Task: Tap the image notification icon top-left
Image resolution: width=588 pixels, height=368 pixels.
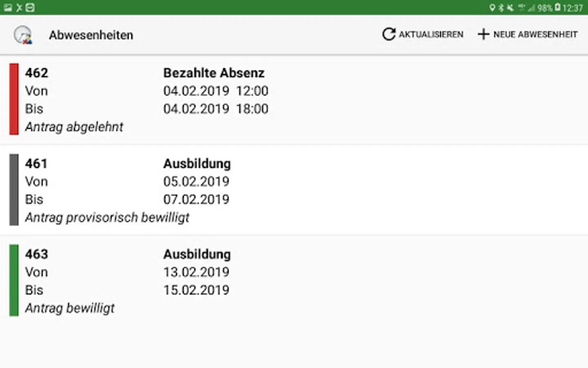Action: click(x=8, y=7)
